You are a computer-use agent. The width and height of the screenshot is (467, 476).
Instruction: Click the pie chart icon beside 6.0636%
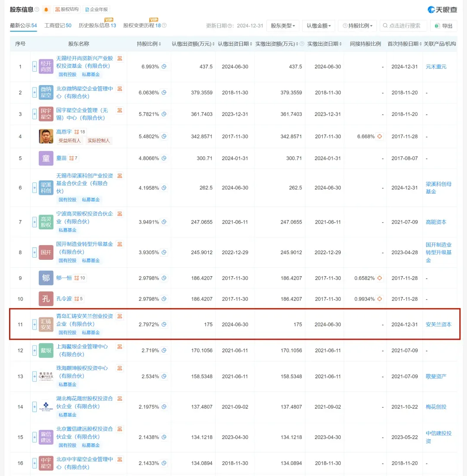pyautogui.click(x=164, y=92)
